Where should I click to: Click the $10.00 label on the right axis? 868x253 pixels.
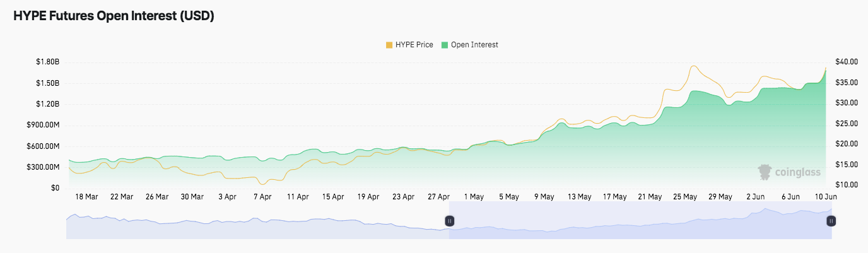pyautogui.click(x=846, y=185)
